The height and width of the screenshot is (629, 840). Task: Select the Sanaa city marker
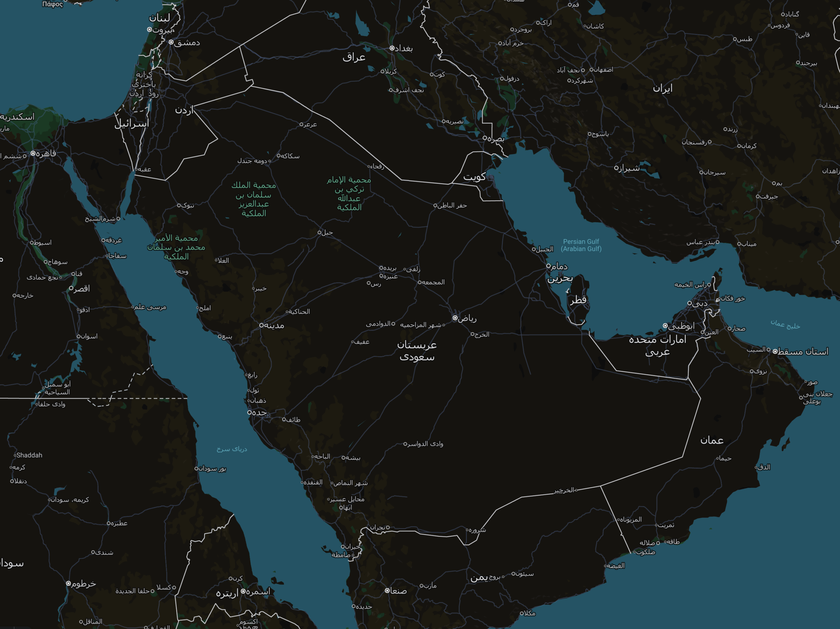point(387,590)
